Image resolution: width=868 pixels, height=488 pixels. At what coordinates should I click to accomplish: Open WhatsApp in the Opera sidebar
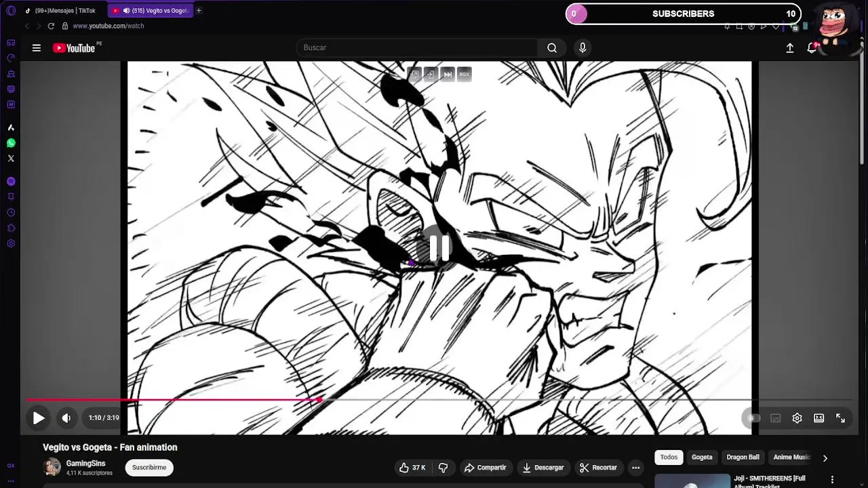pos(11,143)
